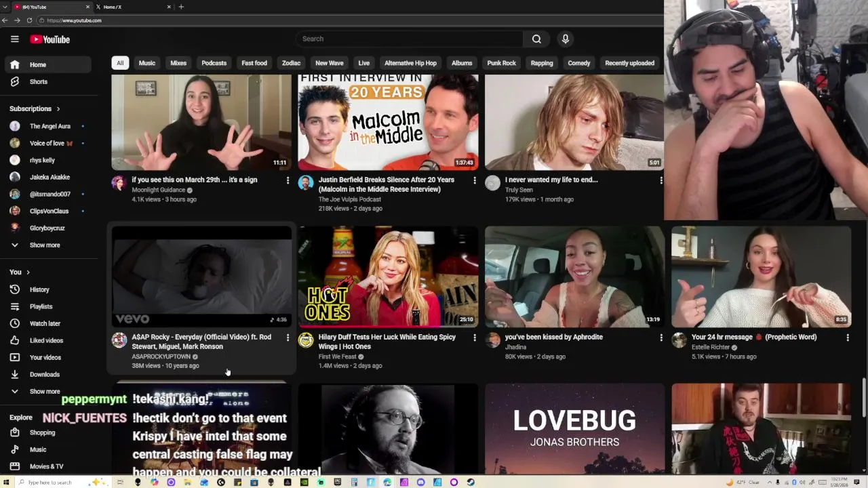Open the Moonlight Guidance channel link

pos(159,190)
